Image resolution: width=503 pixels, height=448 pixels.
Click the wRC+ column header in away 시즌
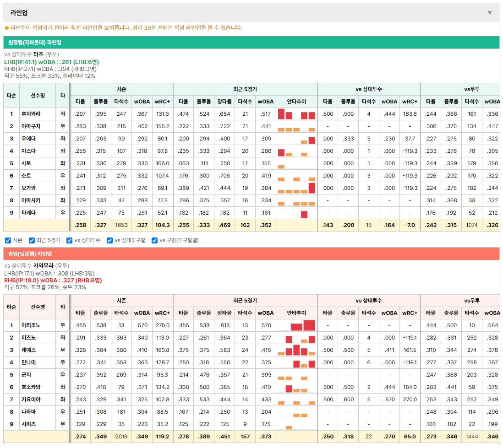[162, 102]
